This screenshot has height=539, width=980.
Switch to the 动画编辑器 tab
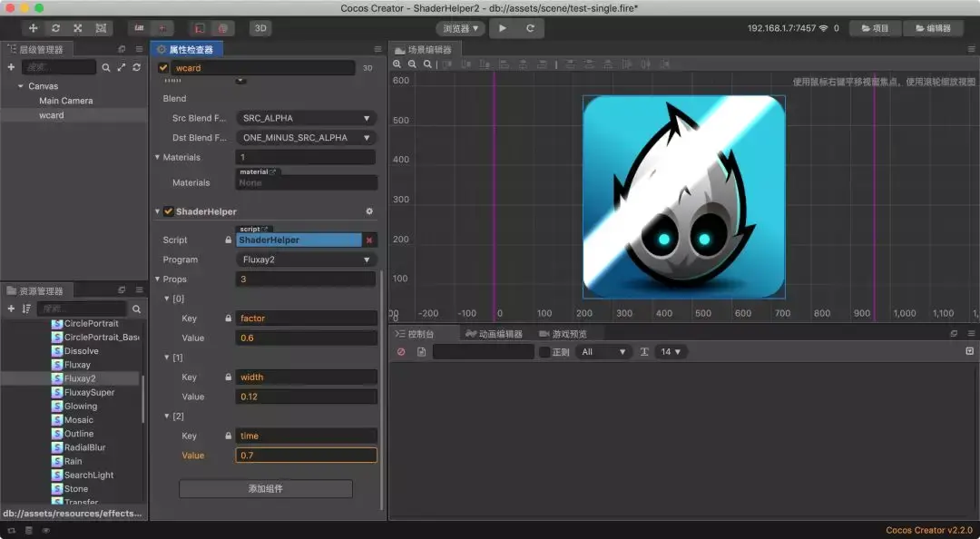(494, 334)
